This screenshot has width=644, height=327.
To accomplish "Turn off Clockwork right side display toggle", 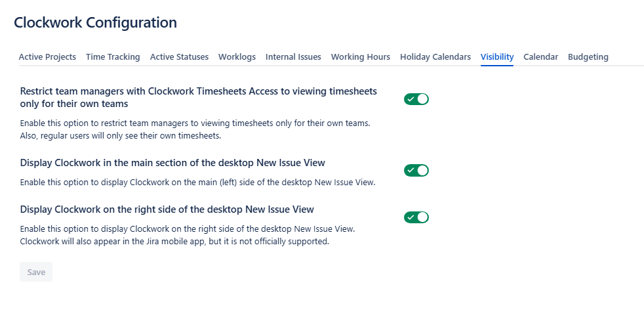I will (x=416, y=217).
